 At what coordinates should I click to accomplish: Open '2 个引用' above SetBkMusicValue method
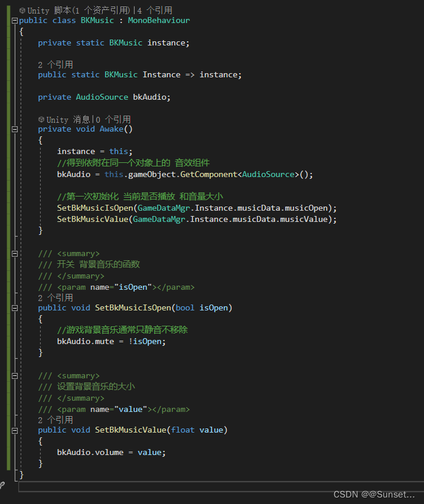coord(56,420)
